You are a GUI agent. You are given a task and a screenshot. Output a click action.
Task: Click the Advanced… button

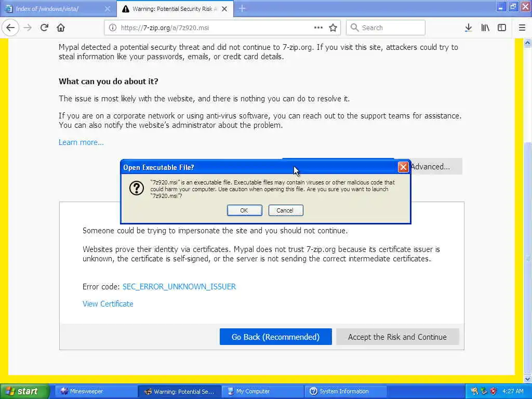[436, 167]
